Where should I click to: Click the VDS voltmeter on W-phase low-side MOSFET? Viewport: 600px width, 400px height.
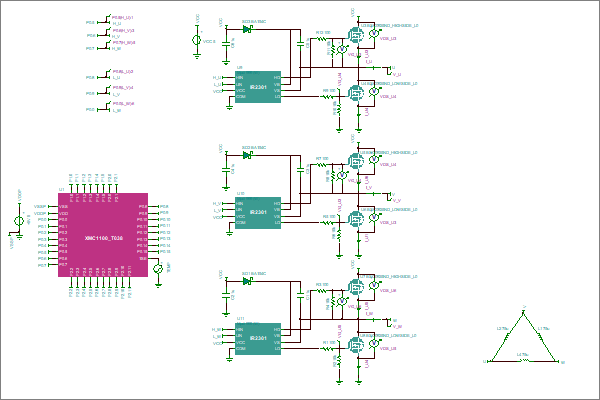374,343
